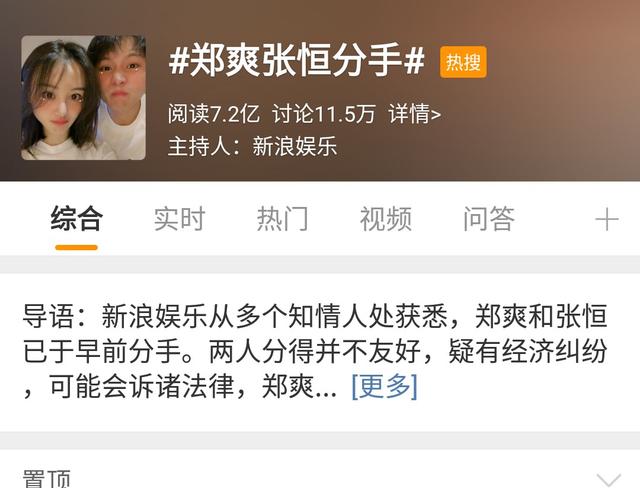Tap the 导语 introduction text block

tap(315, 352)
